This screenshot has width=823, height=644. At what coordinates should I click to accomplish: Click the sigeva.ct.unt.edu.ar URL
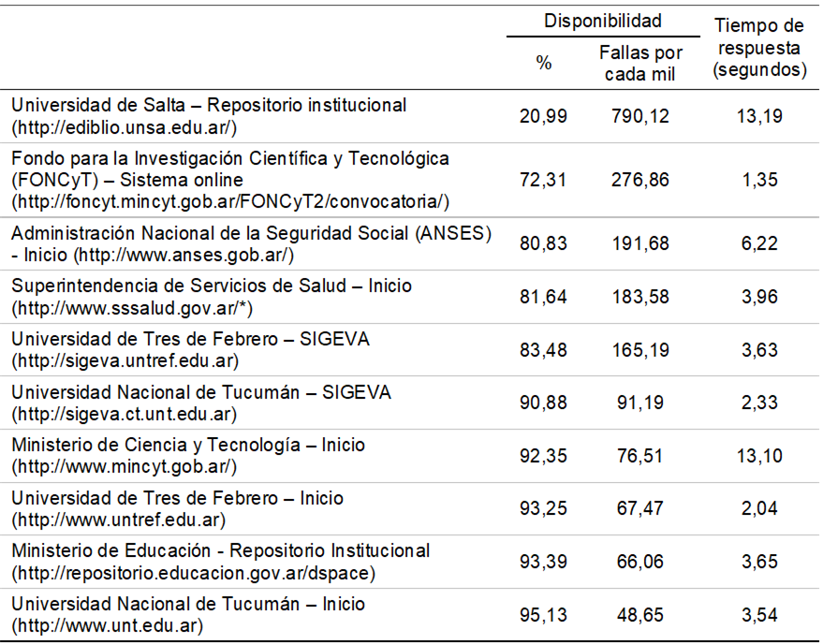coord(125,414)
